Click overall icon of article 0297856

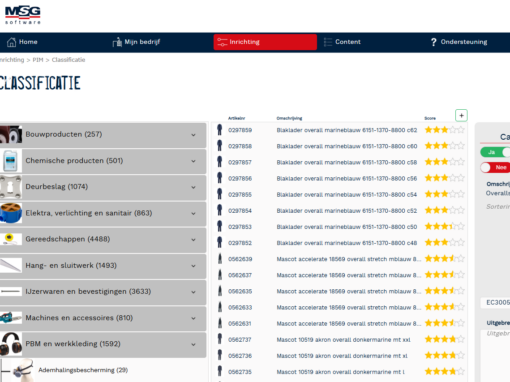pos(219,178)
